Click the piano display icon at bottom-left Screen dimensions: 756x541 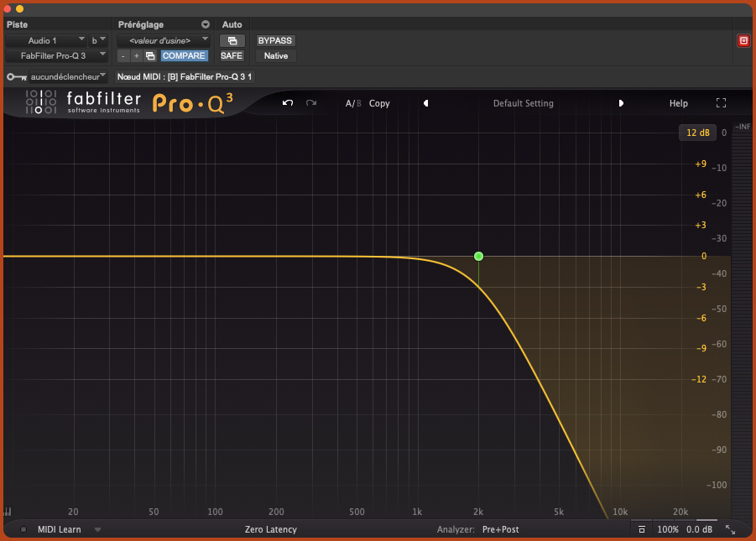[8, 512]
